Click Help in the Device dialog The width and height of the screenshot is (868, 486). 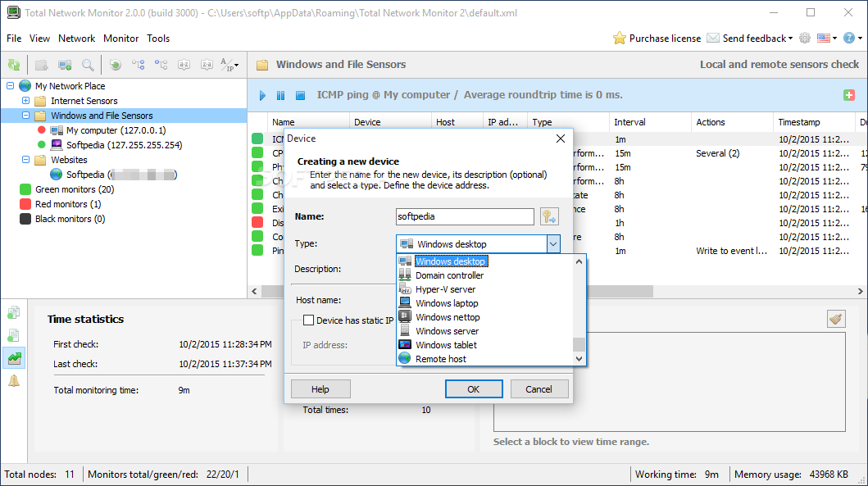[320, 389]
